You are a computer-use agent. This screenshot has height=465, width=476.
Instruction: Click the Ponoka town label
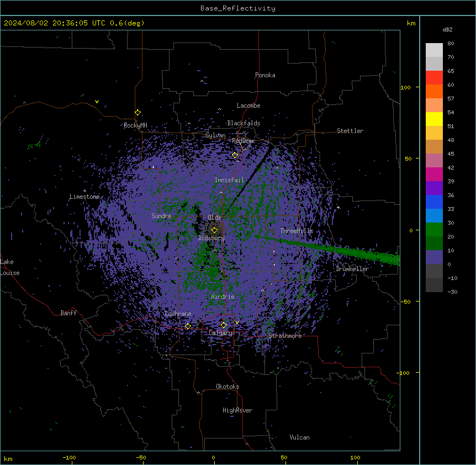pyautogui.click(x=265, y=75)
